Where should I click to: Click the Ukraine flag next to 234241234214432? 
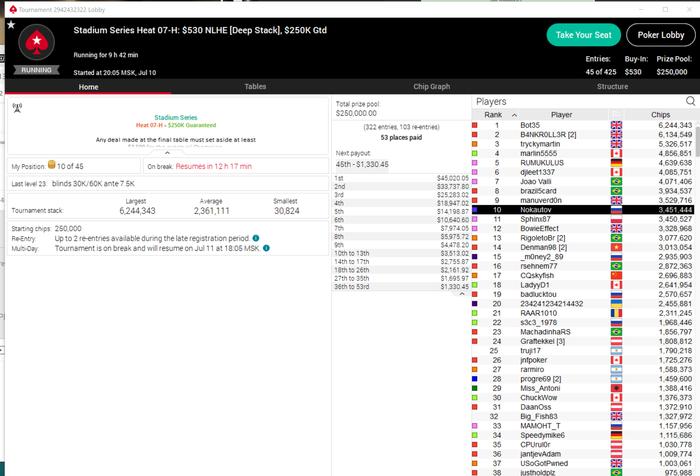616,304
